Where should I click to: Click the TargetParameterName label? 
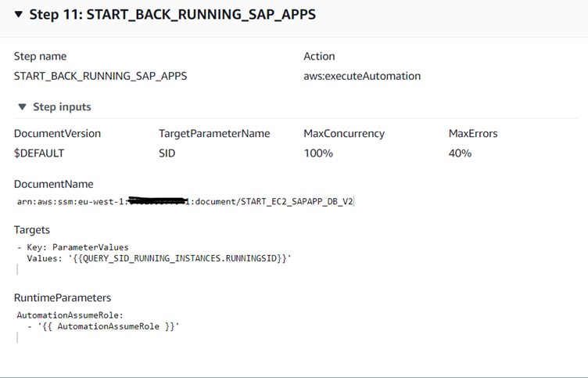[x=214, y=134]
